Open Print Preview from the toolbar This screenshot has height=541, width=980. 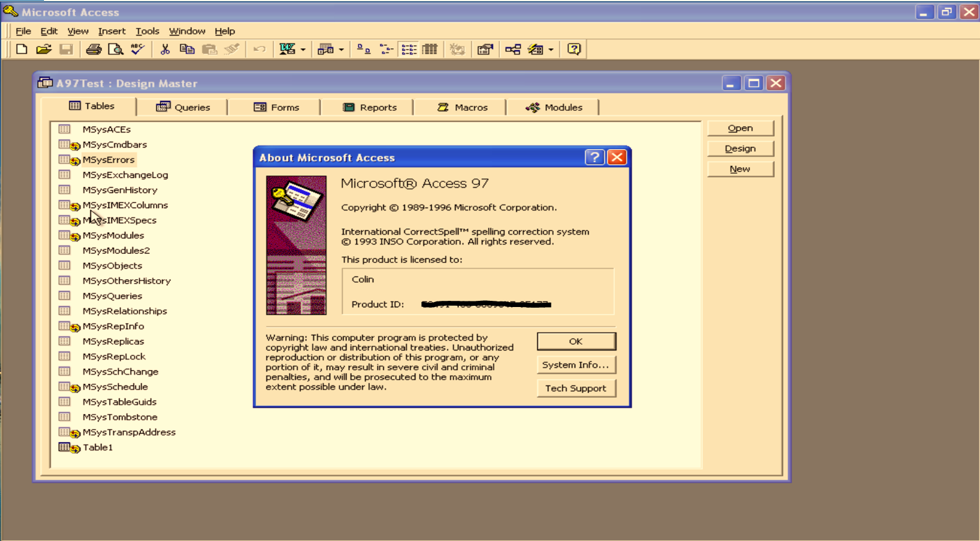115,50
